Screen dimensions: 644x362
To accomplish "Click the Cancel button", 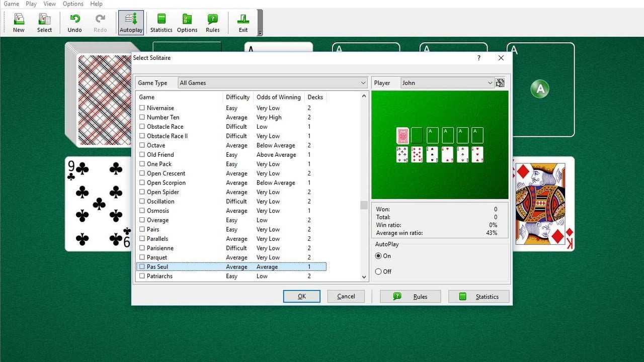I will point(346,296).
